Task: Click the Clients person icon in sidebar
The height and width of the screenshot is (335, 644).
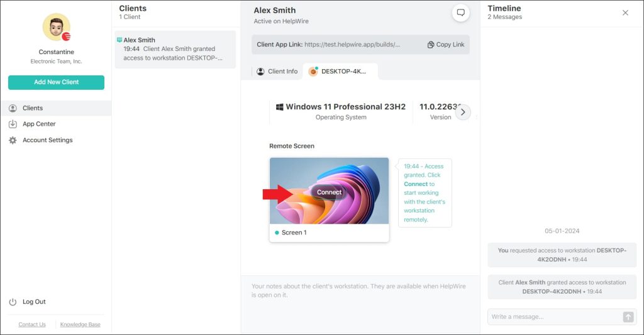Action: point(13,108)
